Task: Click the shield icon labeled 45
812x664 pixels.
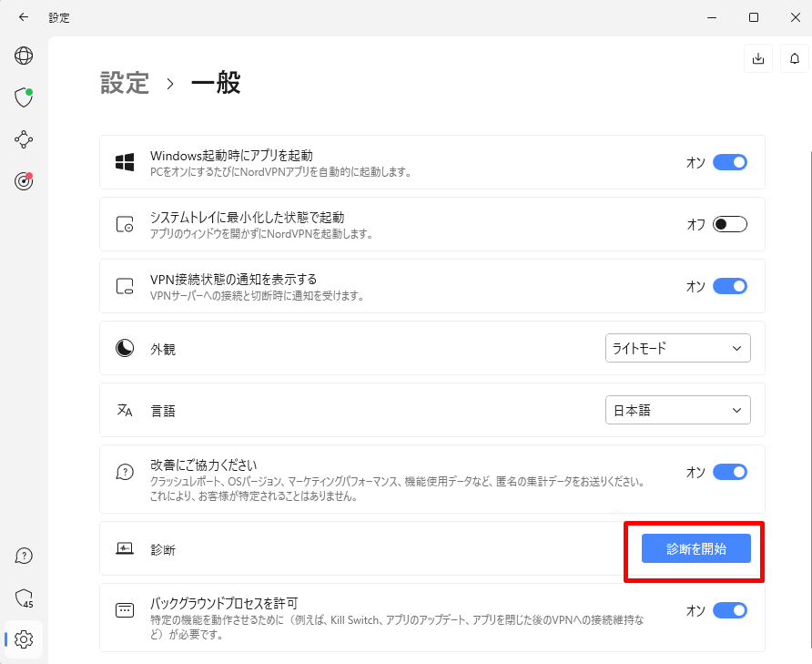Action: coord(24,598)
